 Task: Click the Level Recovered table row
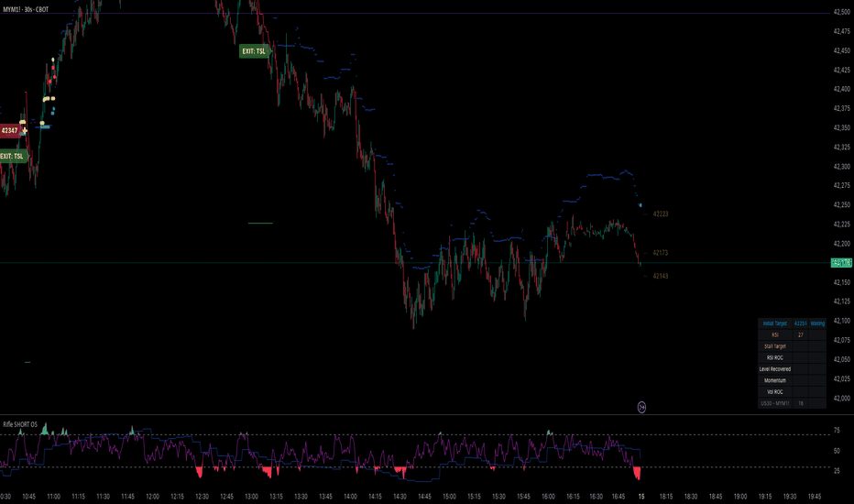click(x=792, y=369)
